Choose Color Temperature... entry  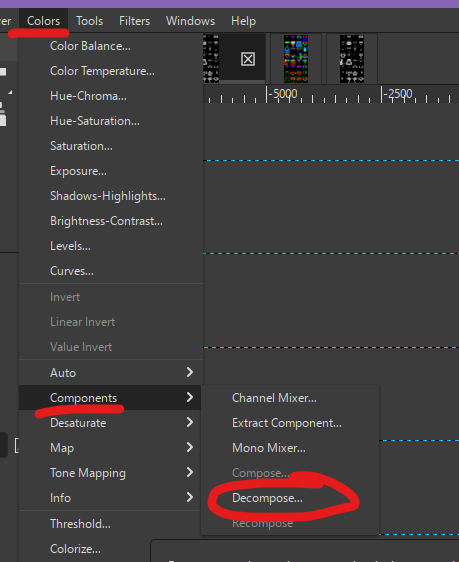[x=111, y=71]
